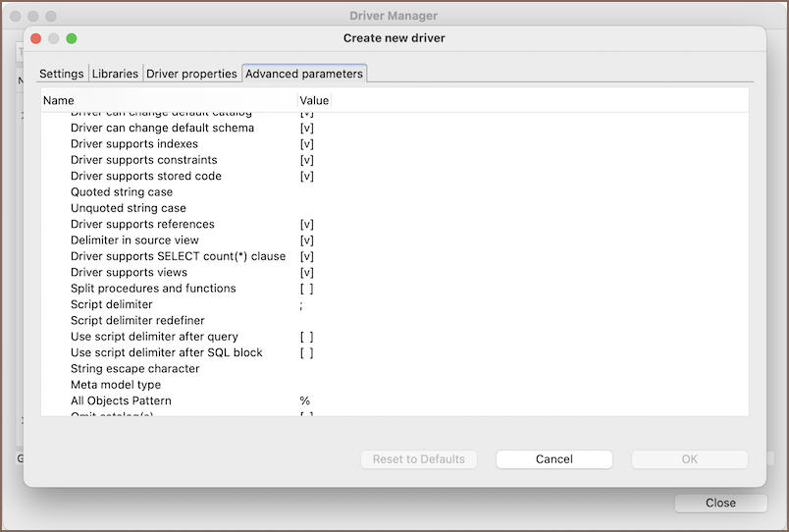Select the Unquoted string case row
The height and width of the screenshot is (532, 789).
point(128,208)
